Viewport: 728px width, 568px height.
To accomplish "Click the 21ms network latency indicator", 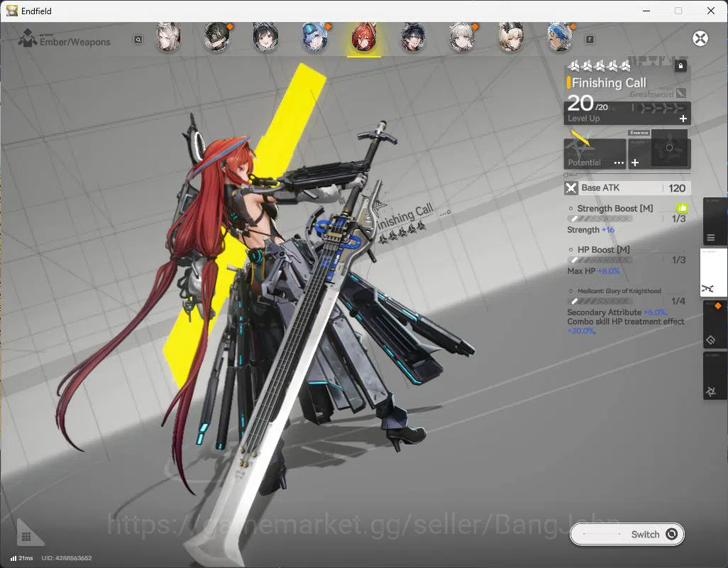I will pyautogui.click(x=22, y=558).
